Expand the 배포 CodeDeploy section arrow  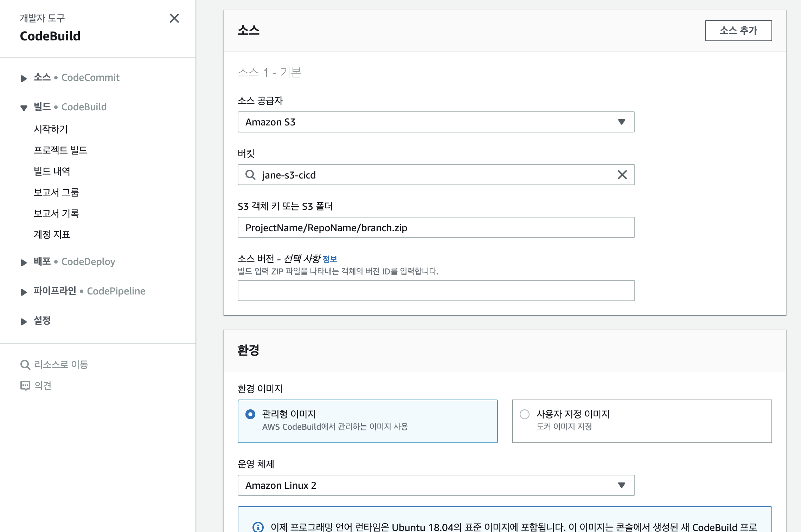24,262
